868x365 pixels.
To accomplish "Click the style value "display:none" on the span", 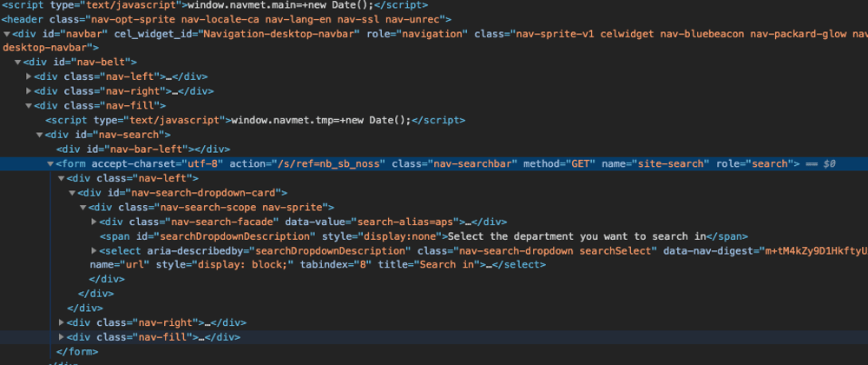I will [x=400, y=236].
